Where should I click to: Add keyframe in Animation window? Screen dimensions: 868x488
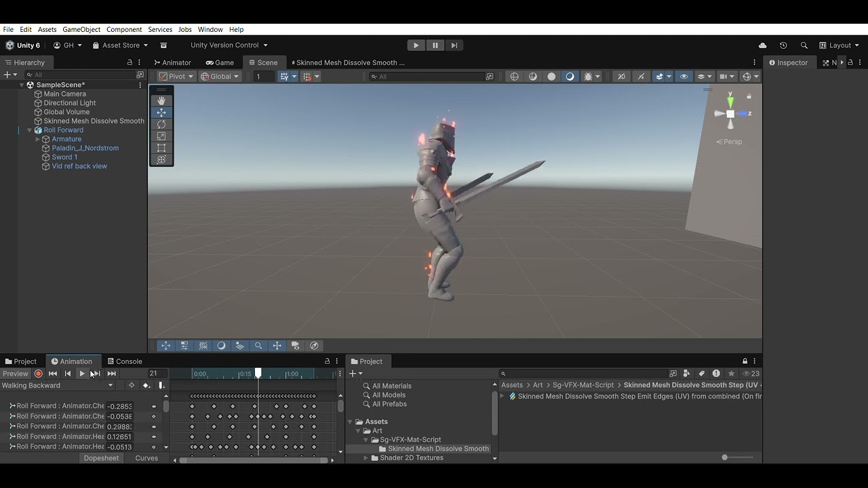(x=146, y=385)
